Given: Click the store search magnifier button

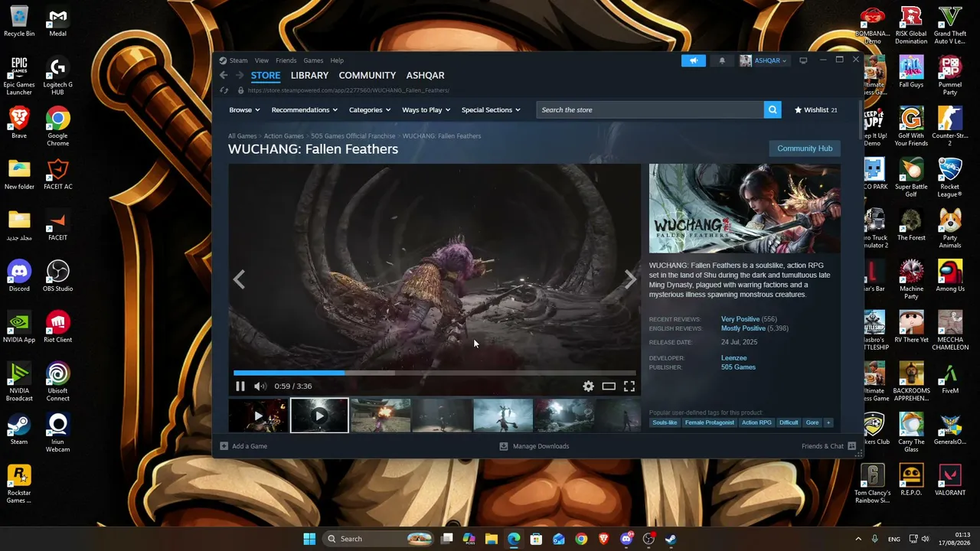Looking at the screenshot, I should [x=773, y=109].
